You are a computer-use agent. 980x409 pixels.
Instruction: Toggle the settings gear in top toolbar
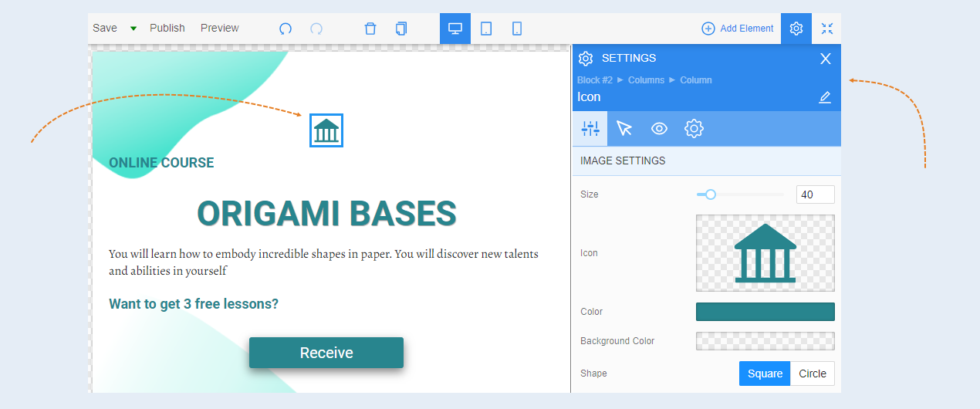[796, 29]
